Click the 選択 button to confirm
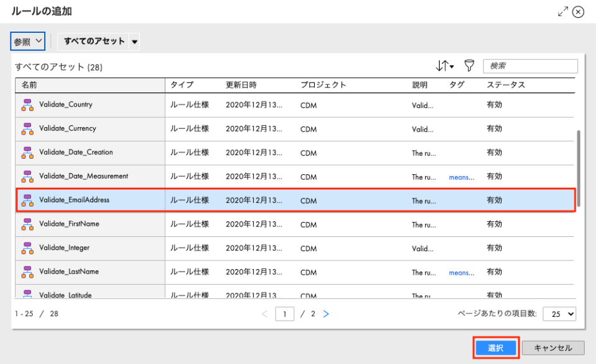The width and height of the screenshot is (596, 364). [495, 348]
